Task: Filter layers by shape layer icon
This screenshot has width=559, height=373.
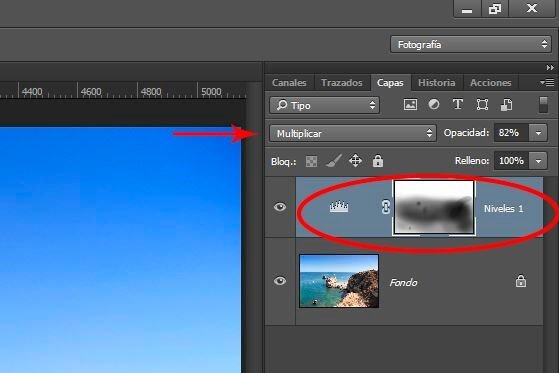Action: click(482, 104)
